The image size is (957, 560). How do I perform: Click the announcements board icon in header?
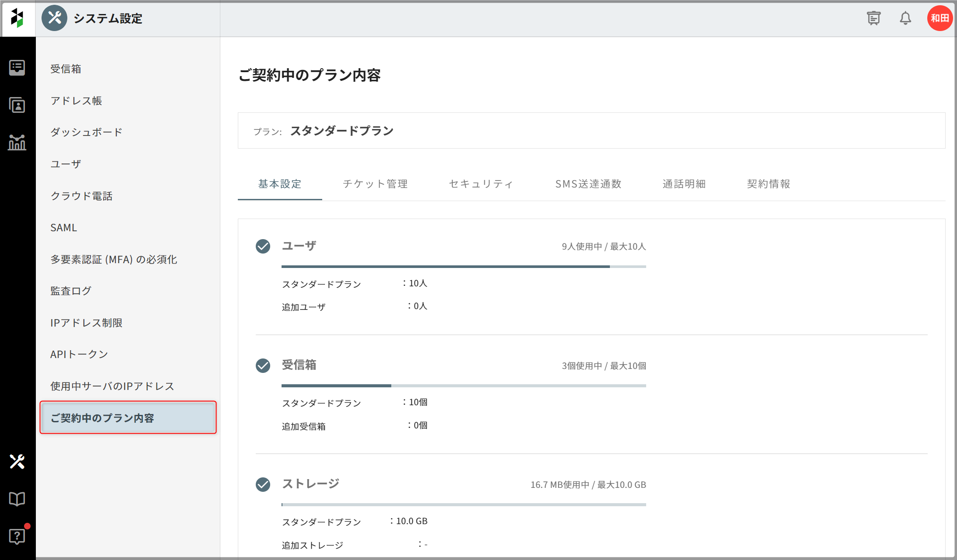point(873,18)
